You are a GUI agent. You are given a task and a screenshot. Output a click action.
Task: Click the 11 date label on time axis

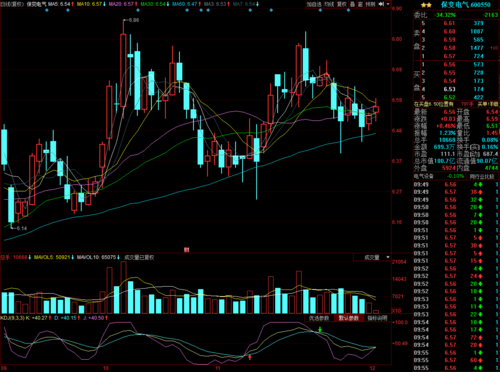click(x=218, y=368)
